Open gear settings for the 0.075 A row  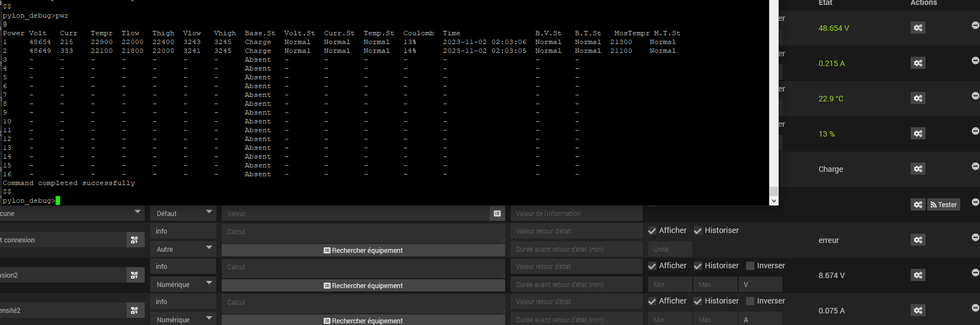[918, 311]
